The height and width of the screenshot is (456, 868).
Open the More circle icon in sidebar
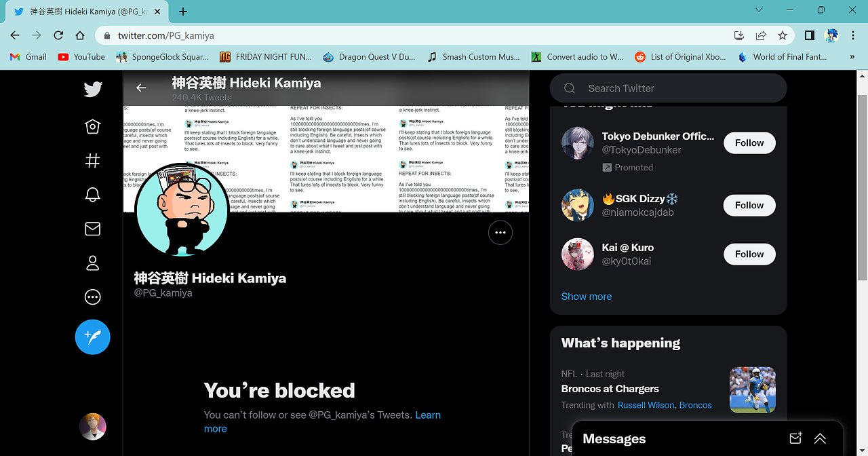click(93, 297)
